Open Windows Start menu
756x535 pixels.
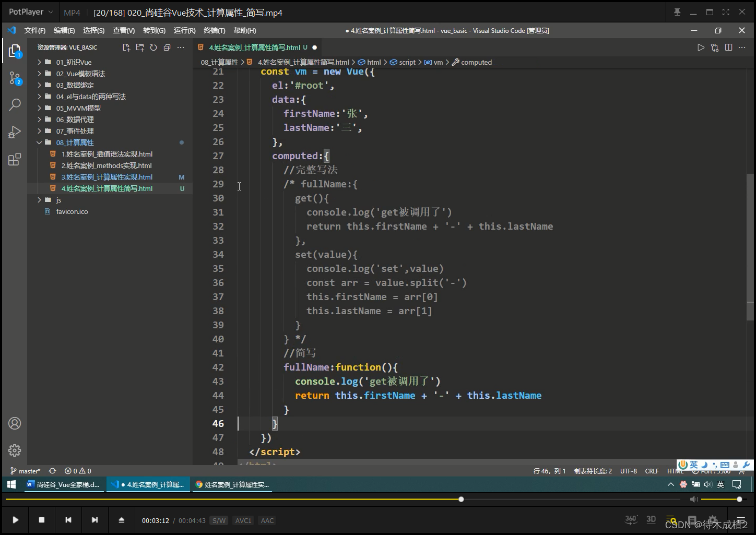pyautogui.click(x=11, y=484)
